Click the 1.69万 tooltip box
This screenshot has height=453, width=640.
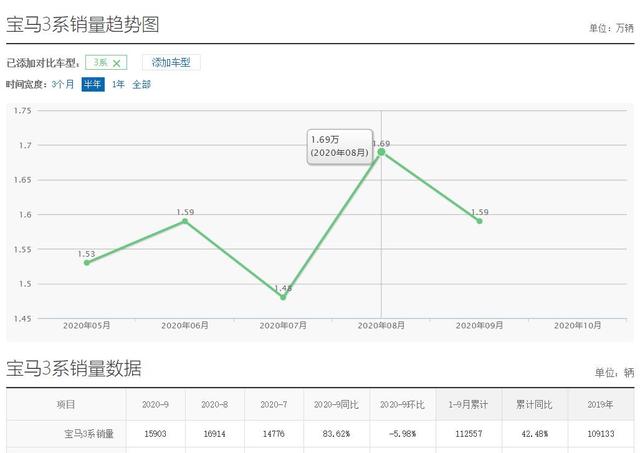click(340, 147)
